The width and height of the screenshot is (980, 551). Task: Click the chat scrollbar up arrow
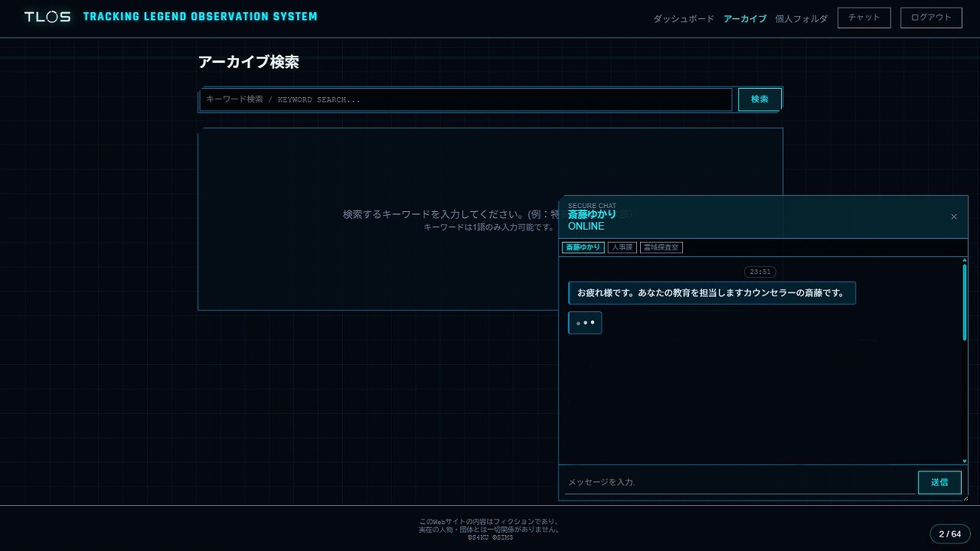click(965, 260)
